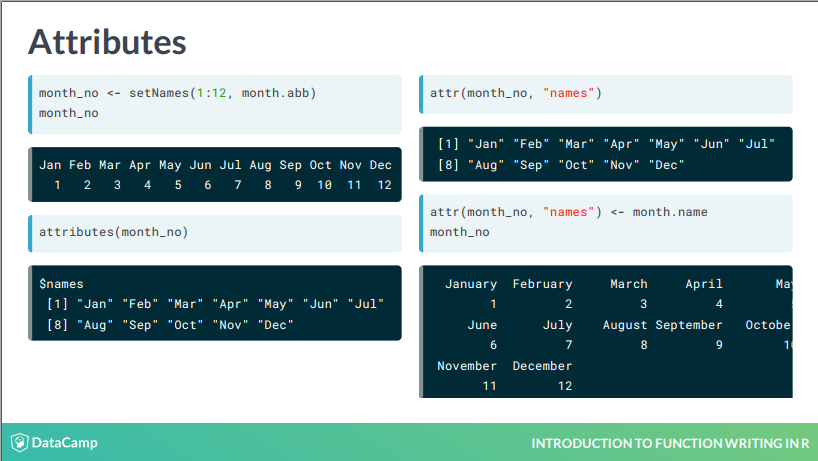The image size is (818, 461).
Task: Click the November label in month output
Action: 467,366
